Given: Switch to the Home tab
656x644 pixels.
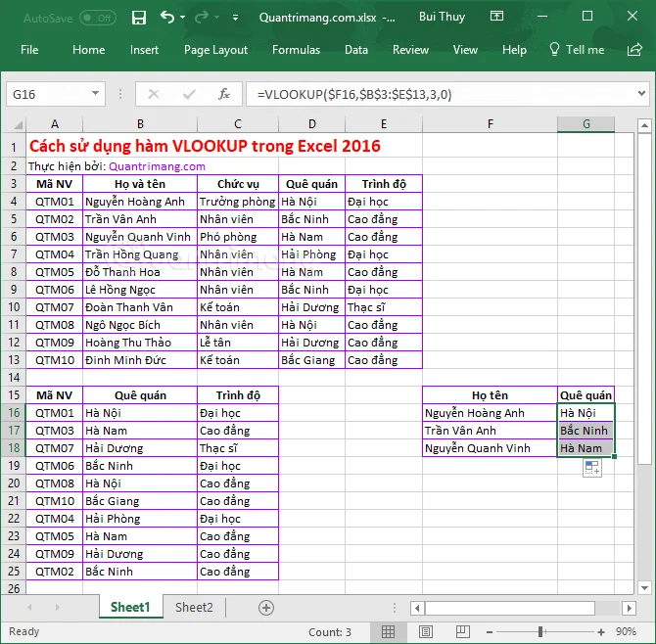Looking at the screenshot, I should pos(88,50).
